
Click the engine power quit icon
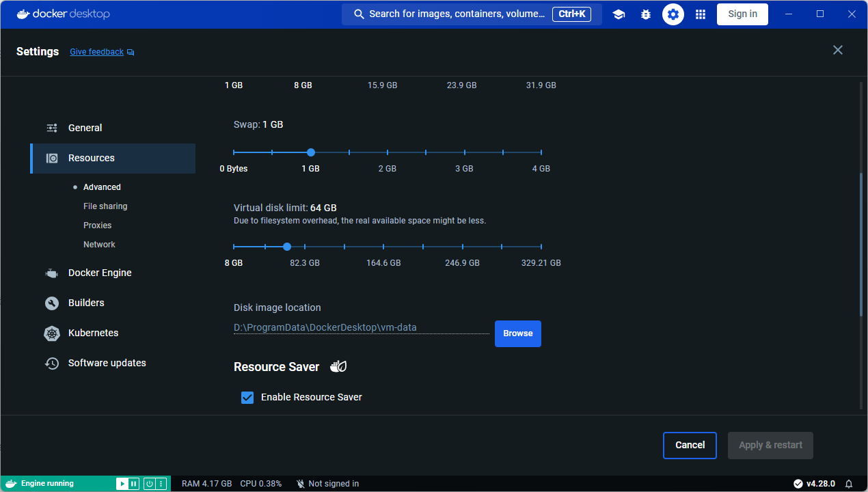(150, 484)
